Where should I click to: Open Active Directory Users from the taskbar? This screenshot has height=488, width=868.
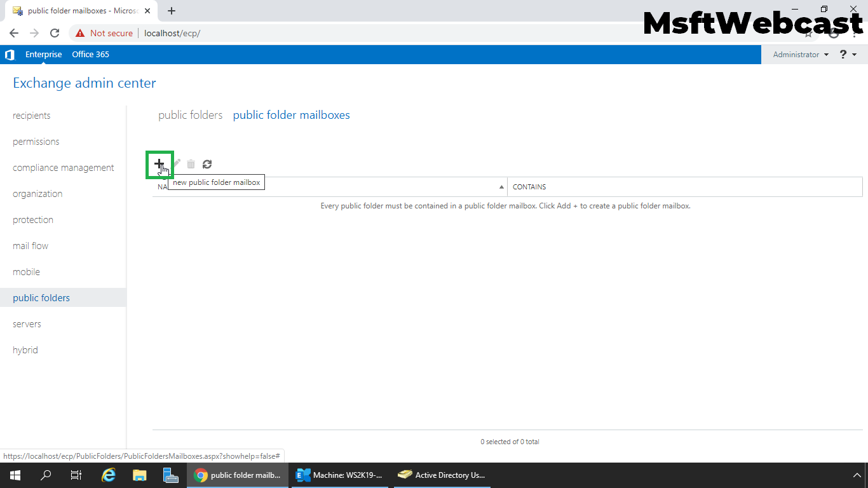[442, 475]
